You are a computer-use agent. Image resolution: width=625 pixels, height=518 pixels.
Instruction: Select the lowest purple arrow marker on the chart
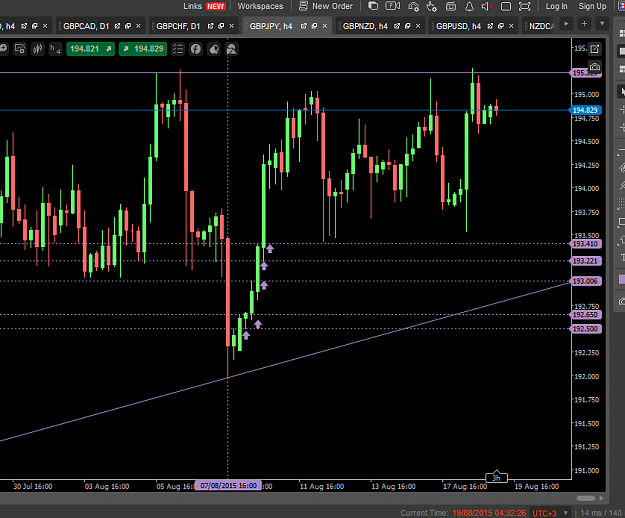246,336
